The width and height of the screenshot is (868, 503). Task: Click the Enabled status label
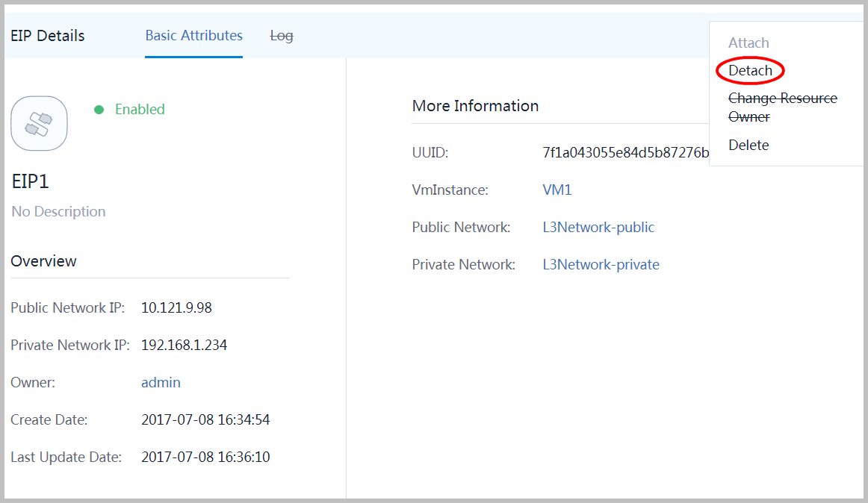click(140, 110)
